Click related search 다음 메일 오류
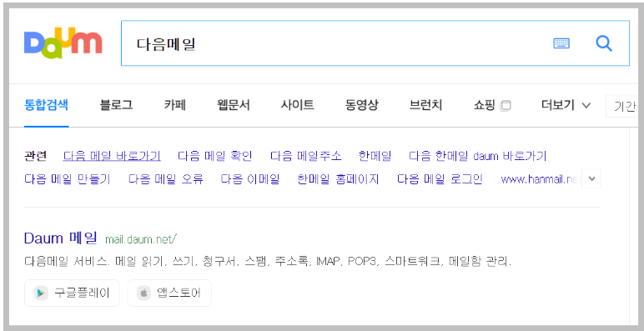Image resolution: width=644 pixels, height=331 pixels. 166,179
